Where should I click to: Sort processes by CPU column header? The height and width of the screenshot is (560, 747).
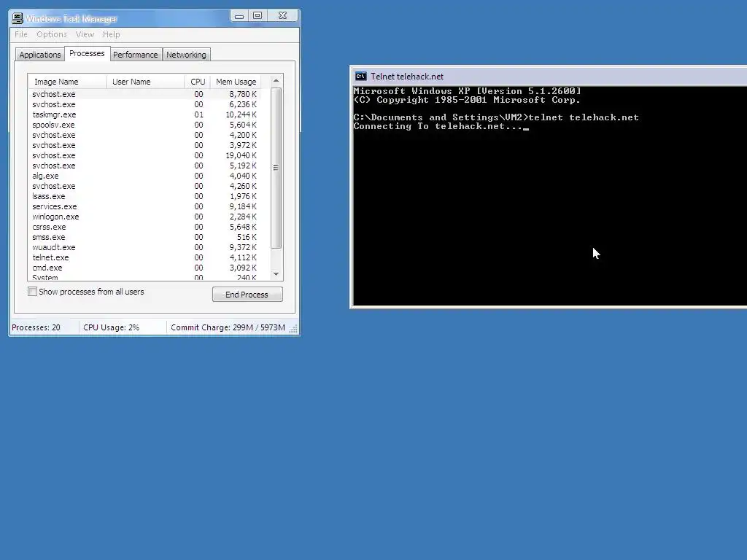(x=197, y=82)
